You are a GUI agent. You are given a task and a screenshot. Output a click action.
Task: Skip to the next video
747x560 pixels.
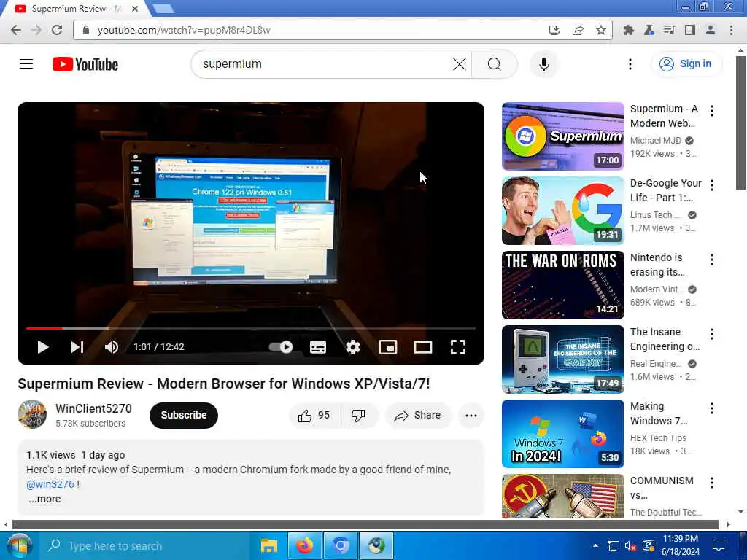77,347
